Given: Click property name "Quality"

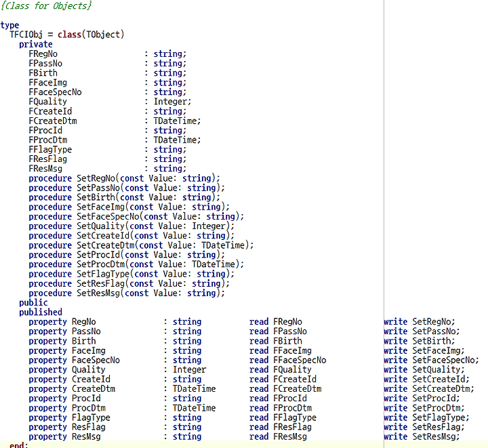Looking at the screenshot, I should [89, 370].
